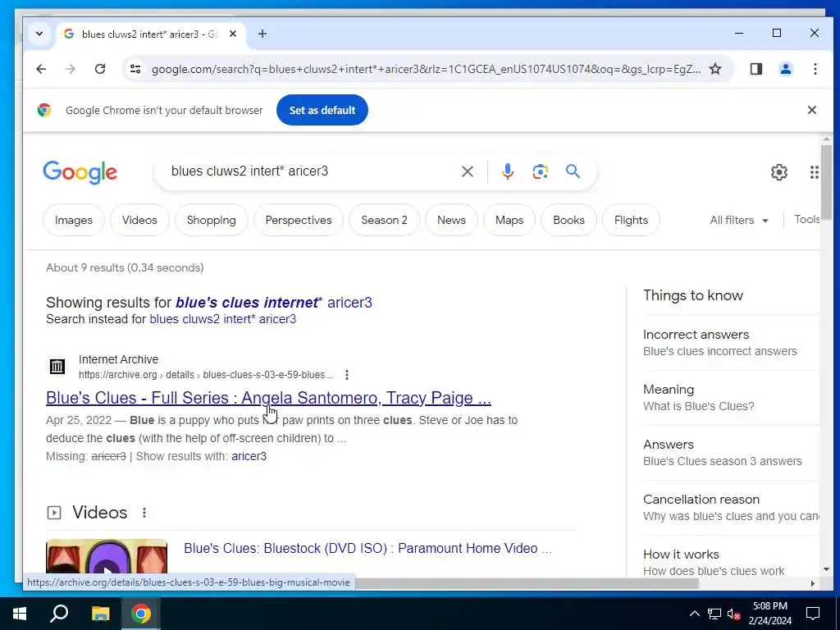
Task: Click Chrome icon in the taskbar
Action: click(141, 614)
